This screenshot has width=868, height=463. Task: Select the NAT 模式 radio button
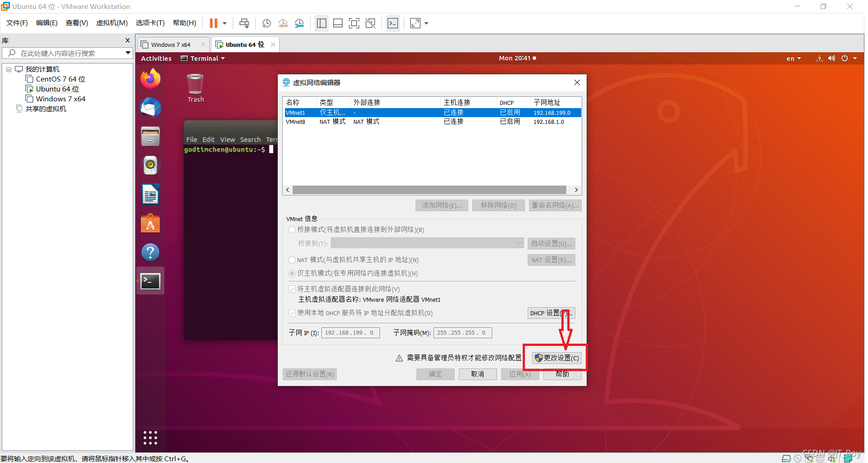(292, 260)
